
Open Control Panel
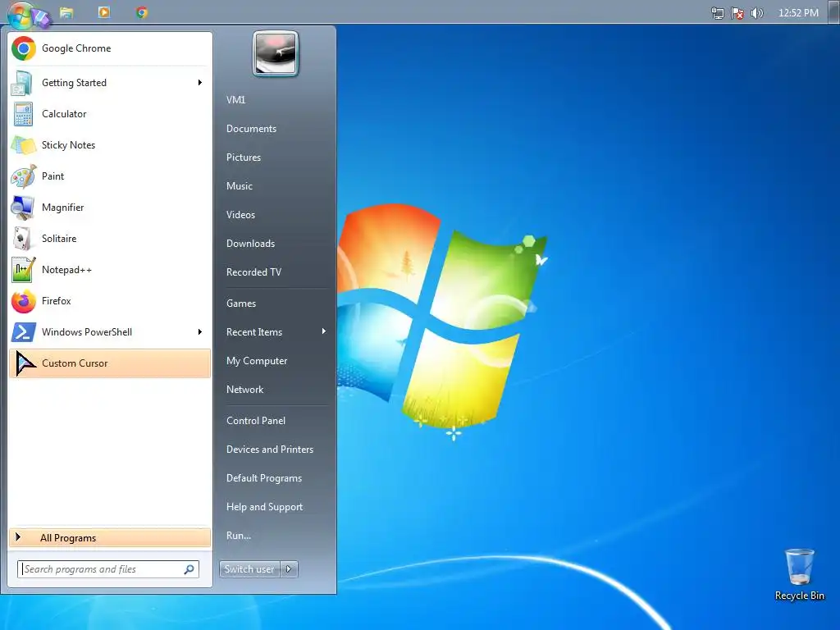click(x=256, y=421)
